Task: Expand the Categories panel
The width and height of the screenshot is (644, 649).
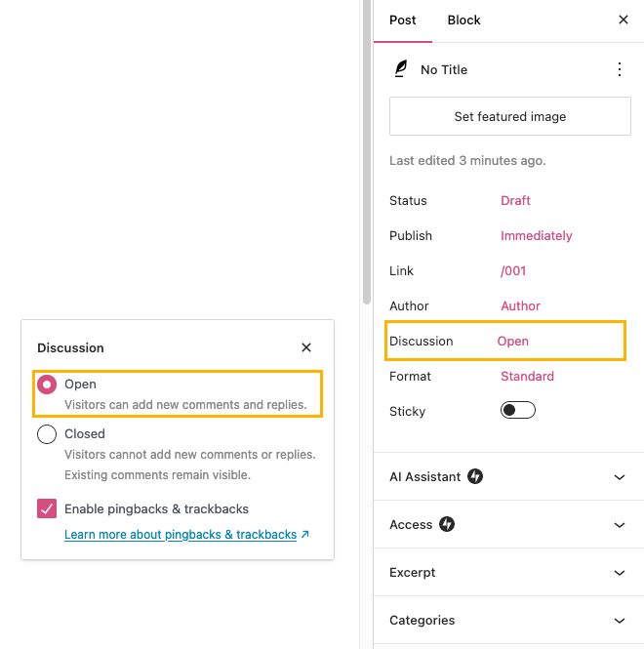Action: (x=508, y=620)
